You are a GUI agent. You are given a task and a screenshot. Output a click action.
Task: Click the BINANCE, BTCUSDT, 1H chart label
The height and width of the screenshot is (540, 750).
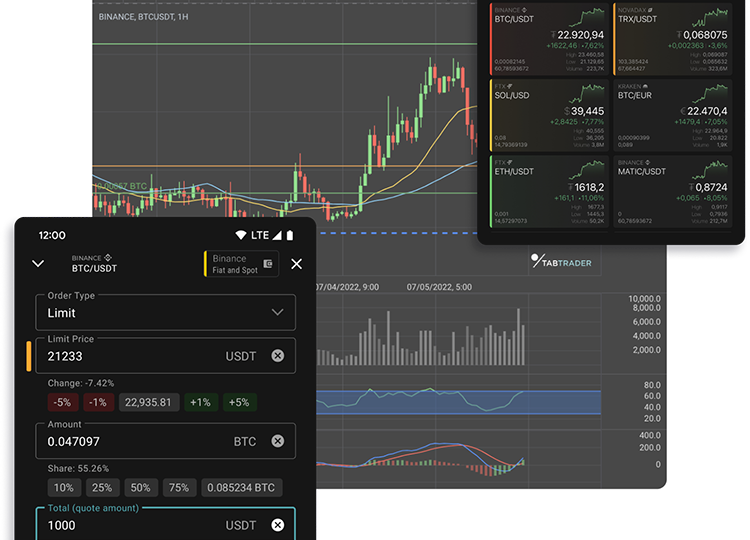tap(143, 17)
